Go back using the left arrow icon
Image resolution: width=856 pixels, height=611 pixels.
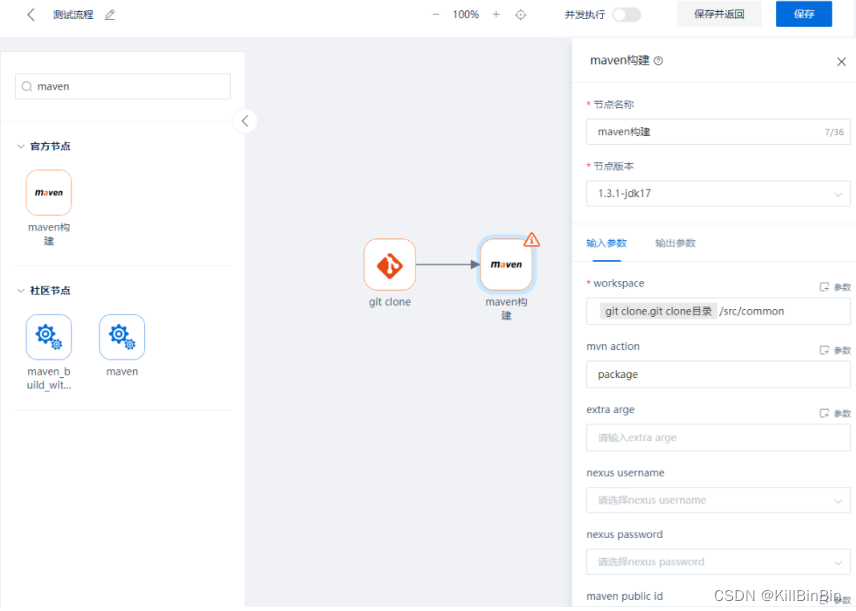click(x=31, y=15)
